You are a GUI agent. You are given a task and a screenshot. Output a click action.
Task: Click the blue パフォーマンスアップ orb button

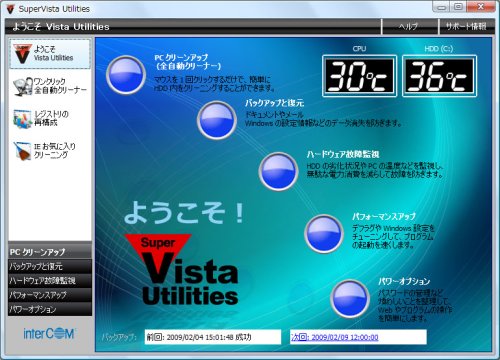point(324,234)
